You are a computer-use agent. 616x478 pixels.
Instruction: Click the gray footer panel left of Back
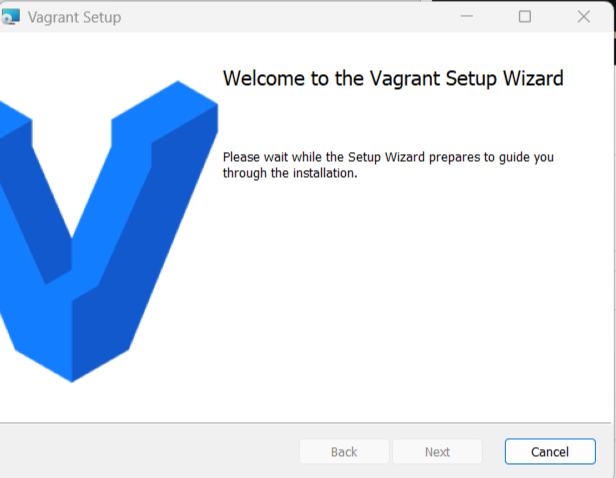(149, 452)
